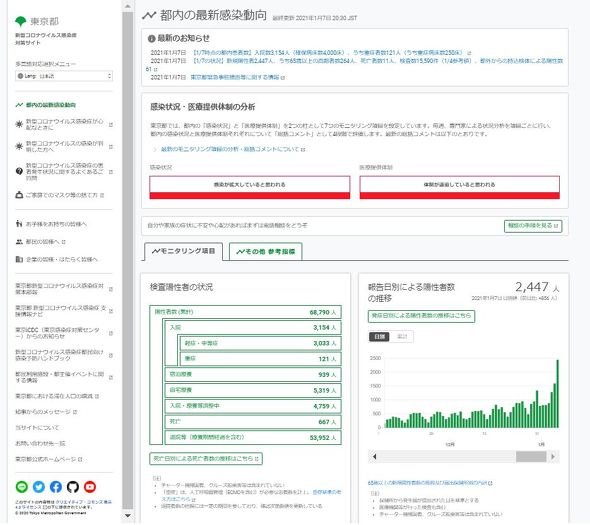590x525 pixels.
Task: Click the parent-and-child icon in sidebar
Action: tap(19, 224)
